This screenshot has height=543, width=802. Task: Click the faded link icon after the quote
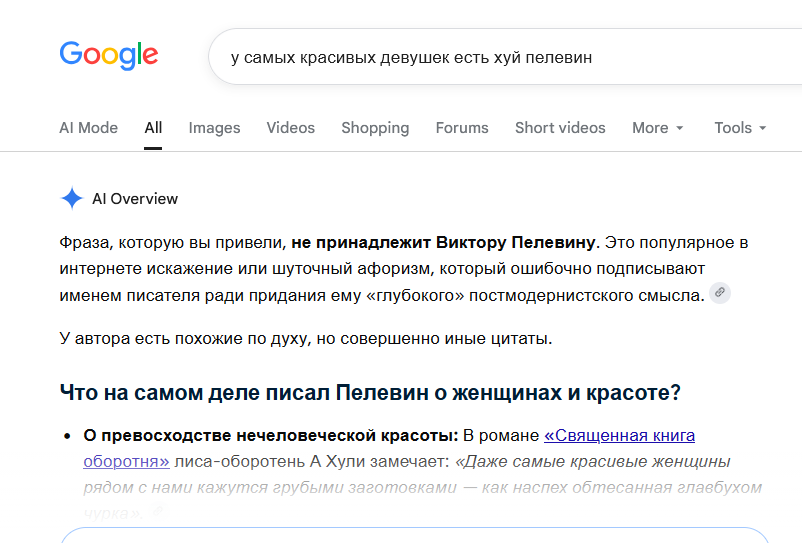click(x=158, y=511)
